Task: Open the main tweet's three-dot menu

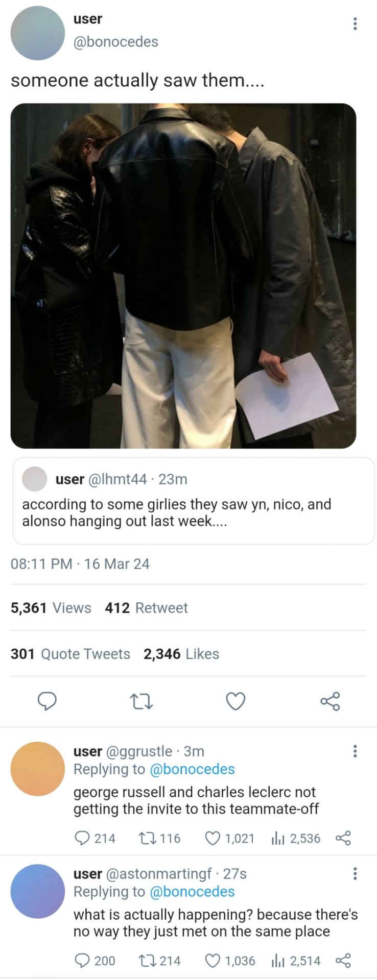Action: (x=355, y=23)
